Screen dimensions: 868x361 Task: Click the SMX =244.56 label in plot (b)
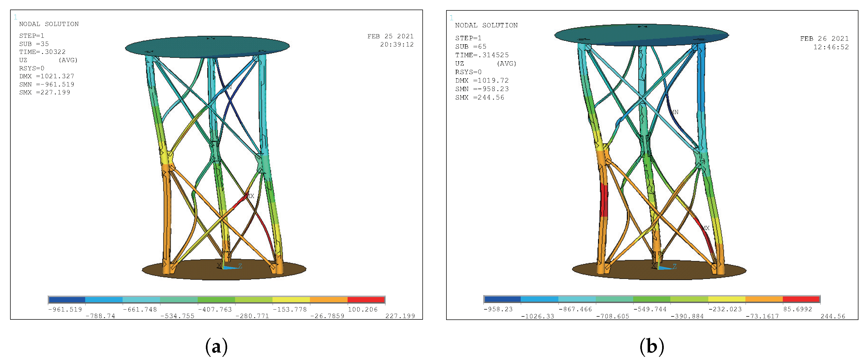(479, 98)
